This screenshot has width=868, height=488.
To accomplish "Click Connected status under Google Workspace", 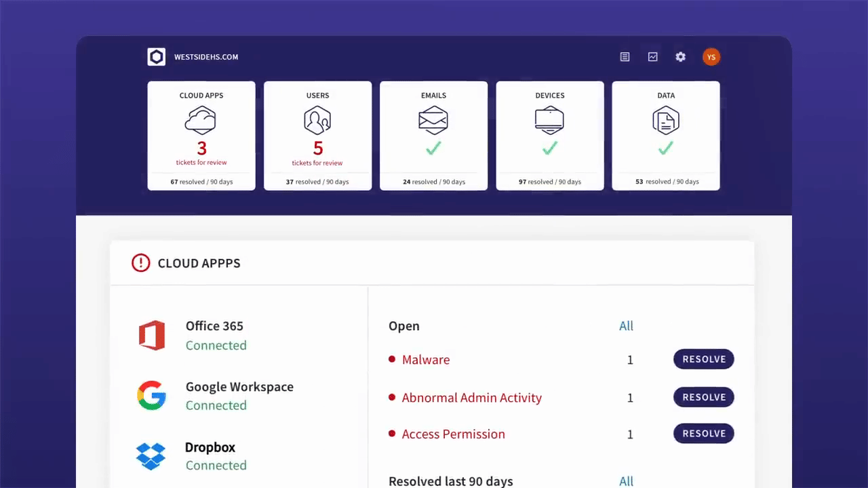I will point(216,405).
